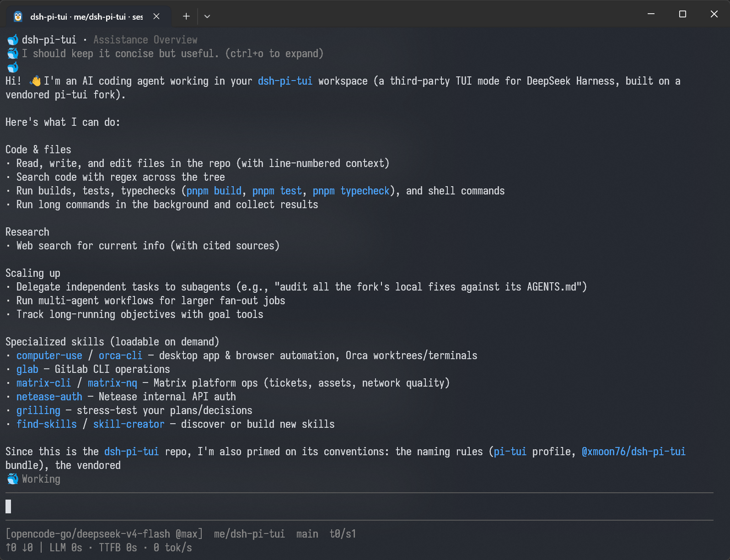Viewport: 730px width, 560px height.
Task: Click the whale icon beside 'I should keep it concise'
Action: [x=12, y=54]
